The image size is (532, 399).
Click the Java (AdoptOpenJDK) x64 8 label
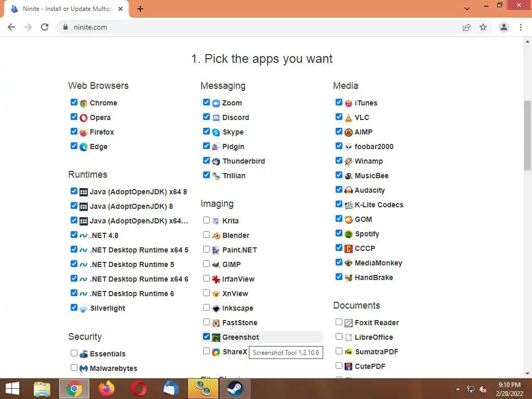(138, 192)
